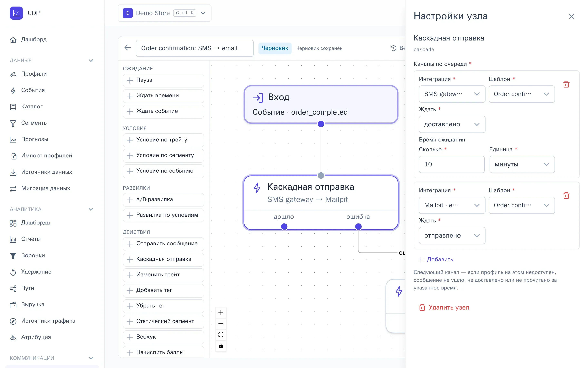The height and width of the screenshot is (368, 588).
Task: Go back with the left arrow icon
Action: coord(128,48)
